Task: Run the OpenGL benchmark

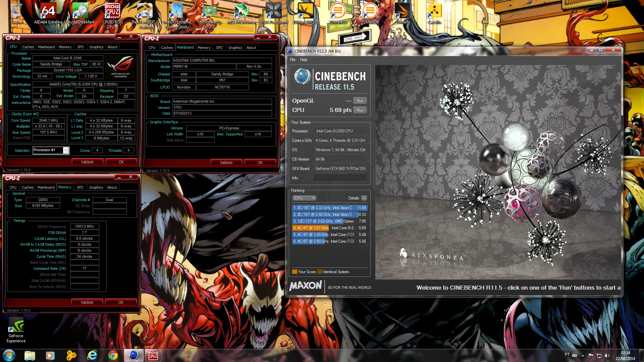Action: pyautogui.click(x=360, y=101)
